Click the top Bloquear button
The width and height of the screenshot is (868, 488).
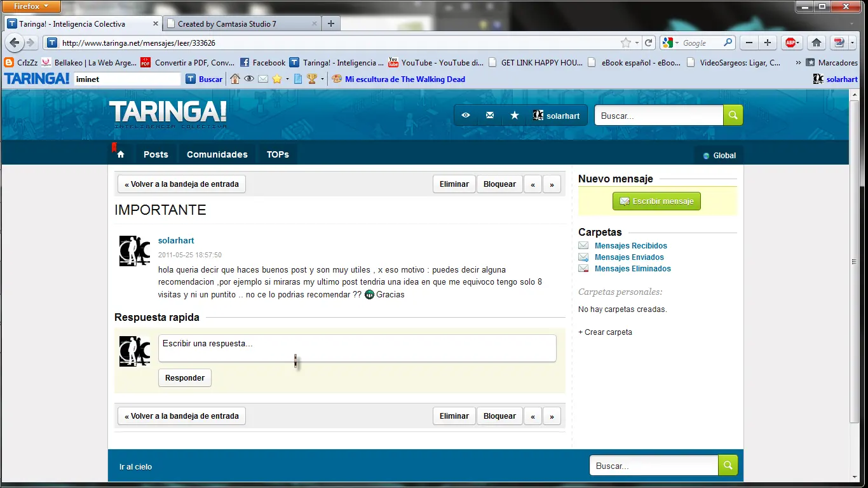coord(499,184)
